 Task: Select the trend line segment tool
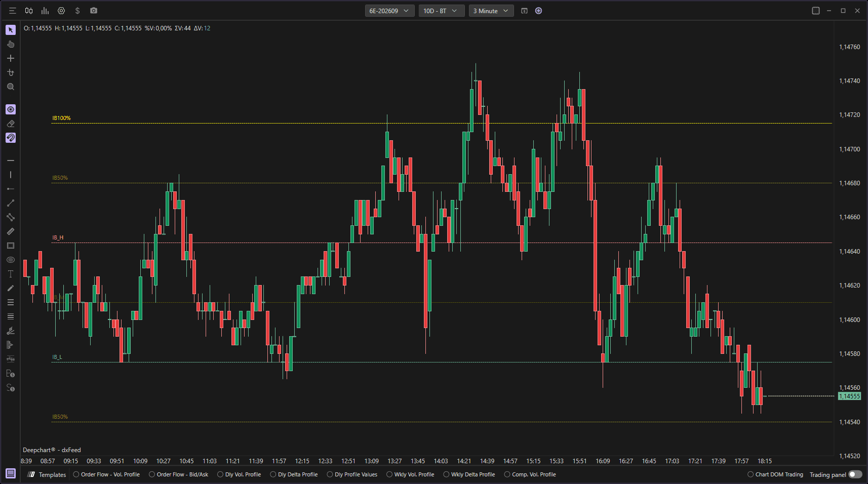(11, 203)
